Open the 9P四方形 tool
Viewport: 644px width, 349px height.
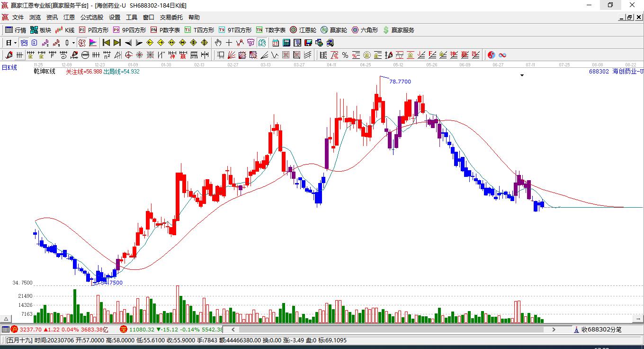click(129, 30)
